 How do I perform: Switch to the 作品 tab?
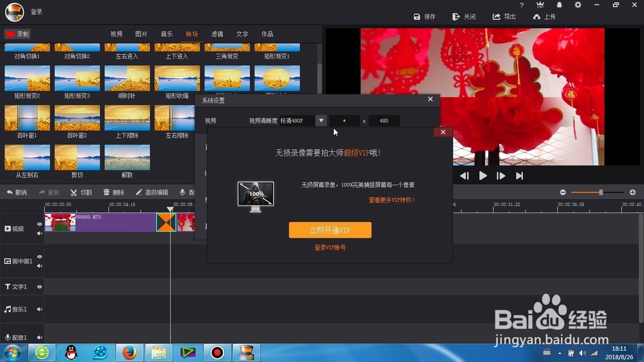(x=267, y=34)
